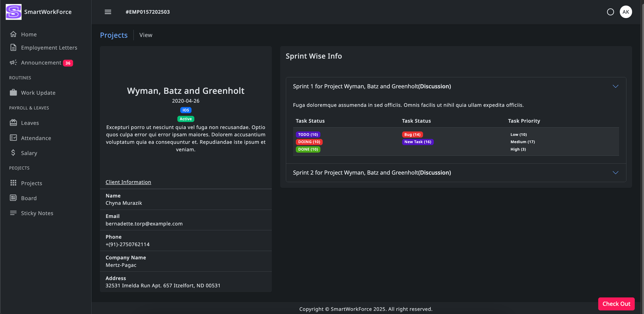Click the SmartWorkForce logo icon
Image resolution: width=644 pixels, height=314 pixels.
13,12
